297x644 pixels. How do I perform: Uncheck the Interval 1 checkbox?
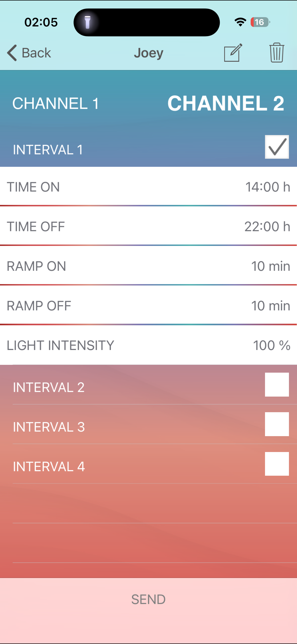(277, 147)
